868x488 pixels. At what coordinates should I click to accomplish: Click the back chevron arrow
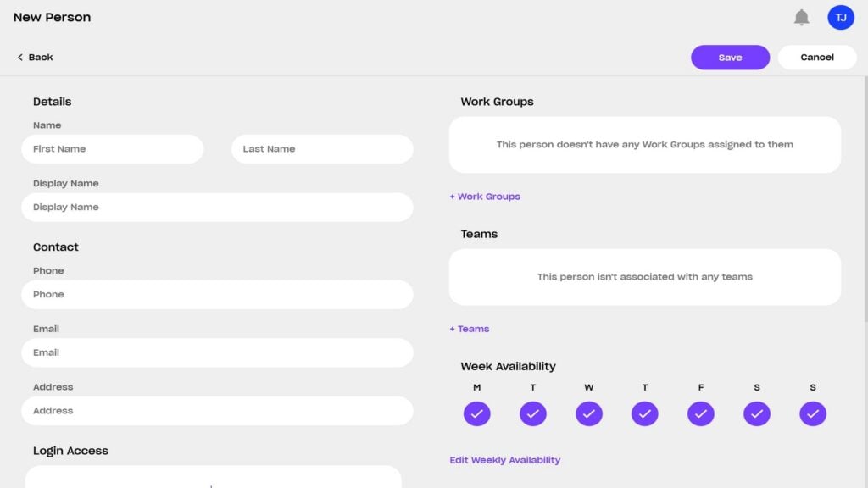coord(20,57)
